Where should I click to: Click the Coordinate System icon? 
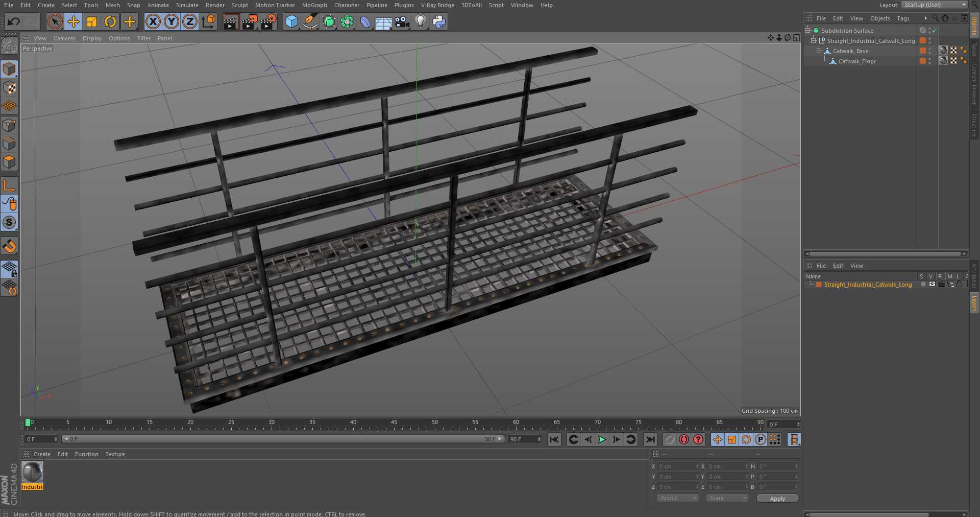[209, 21]
